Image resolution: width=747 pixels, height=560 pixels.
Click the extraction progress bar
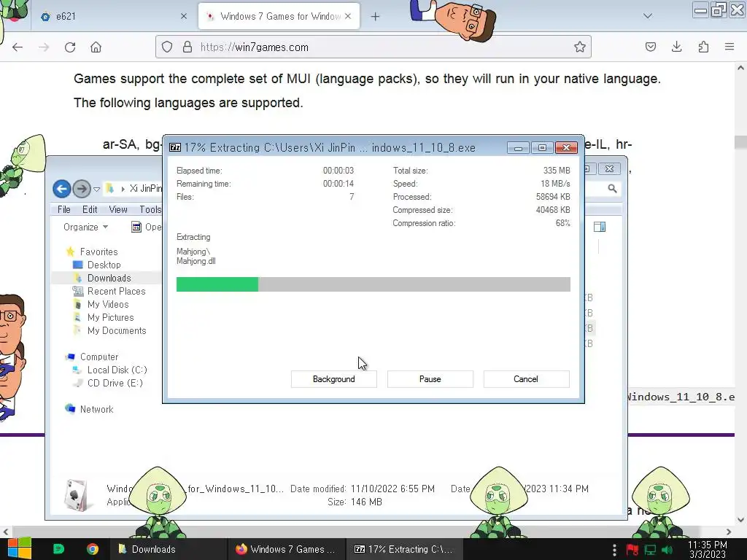click(x=373, y=284)
